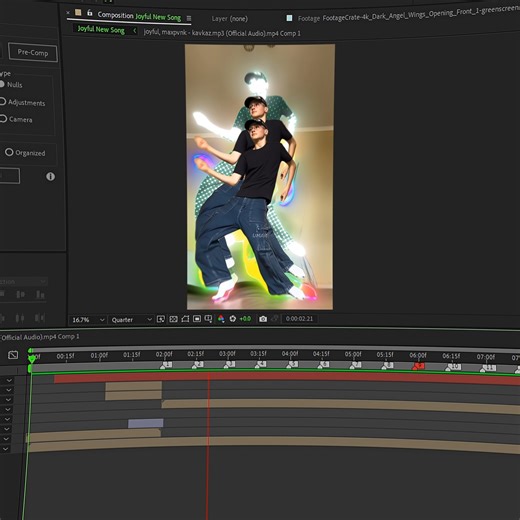Expand chevron on the lavender layer bar row

tap(8, 429)
